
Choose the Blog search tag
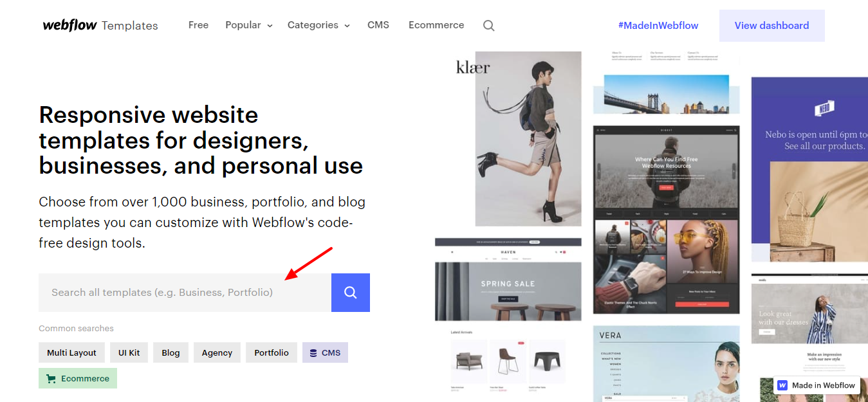click(x=171, y=352)
